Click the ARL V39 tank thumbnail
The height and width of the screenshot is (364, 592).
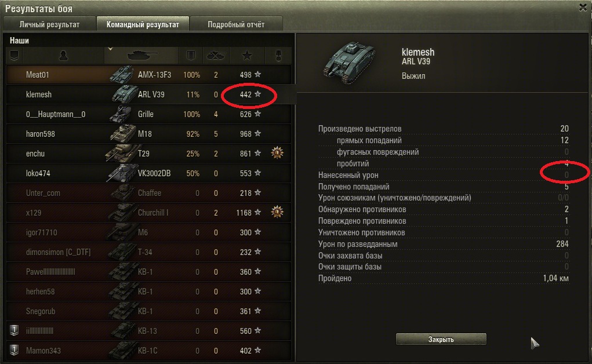(350, 63)
